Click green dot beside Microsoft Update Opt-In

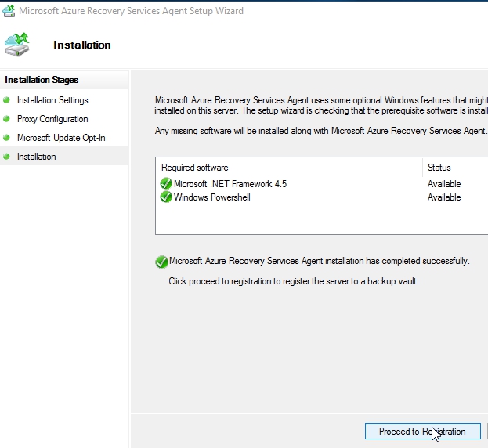click(6, 137)
